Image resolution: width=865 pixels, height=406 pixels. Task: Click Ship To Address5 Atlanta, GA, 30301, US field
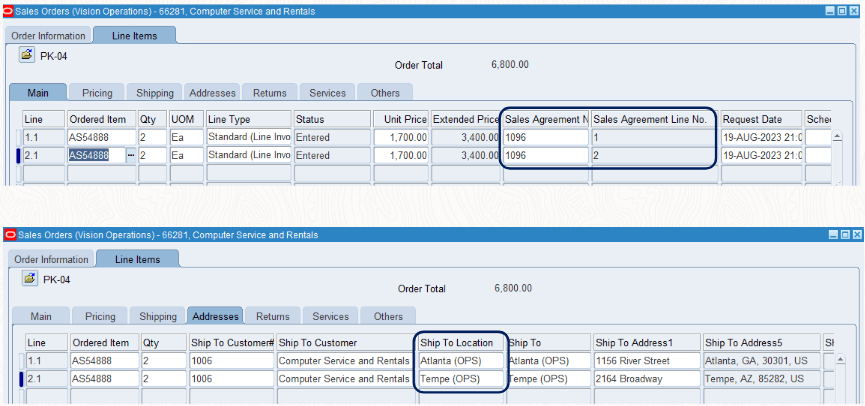[x=761, y=361]
